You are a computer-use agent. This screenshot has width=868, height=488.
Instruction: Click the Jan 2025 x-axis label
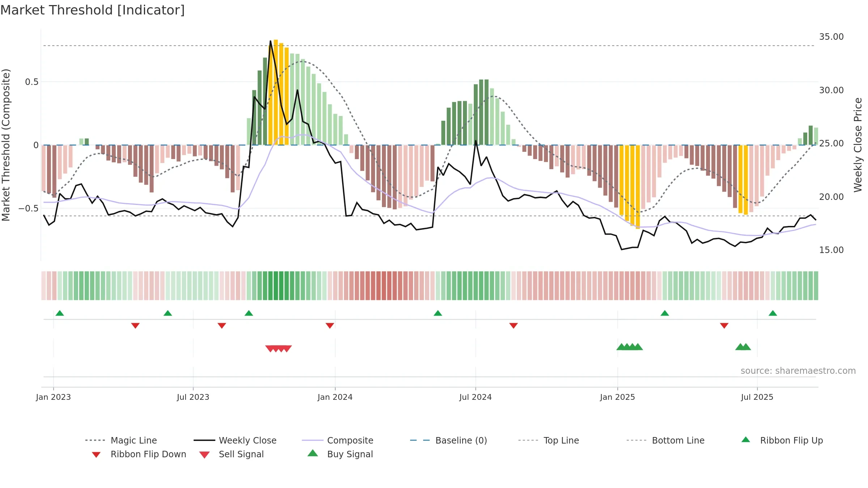[618, 397]
